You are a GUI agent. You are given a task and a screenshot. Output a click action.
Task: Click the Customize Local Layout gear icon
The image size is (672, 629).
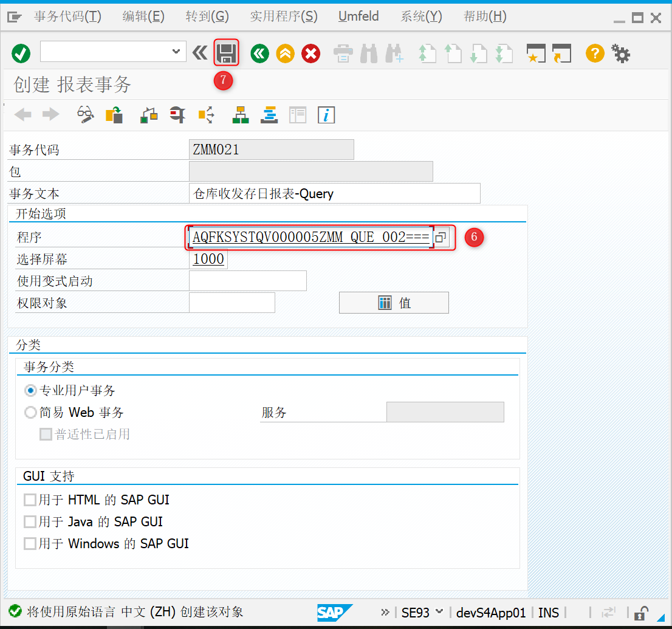620,53
